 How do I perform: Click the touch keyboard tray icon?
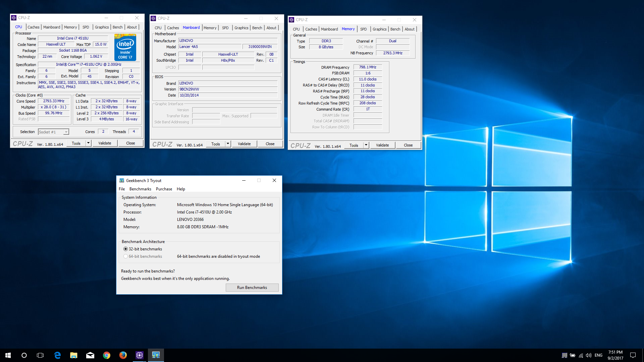point(565,355)
